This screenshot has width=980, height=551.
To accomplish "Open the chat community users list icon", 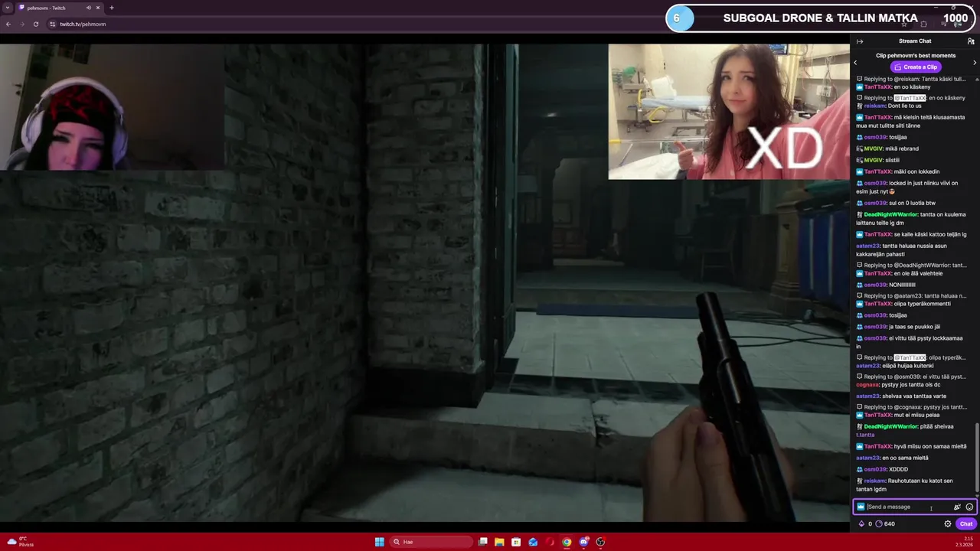I will [971, 41].
